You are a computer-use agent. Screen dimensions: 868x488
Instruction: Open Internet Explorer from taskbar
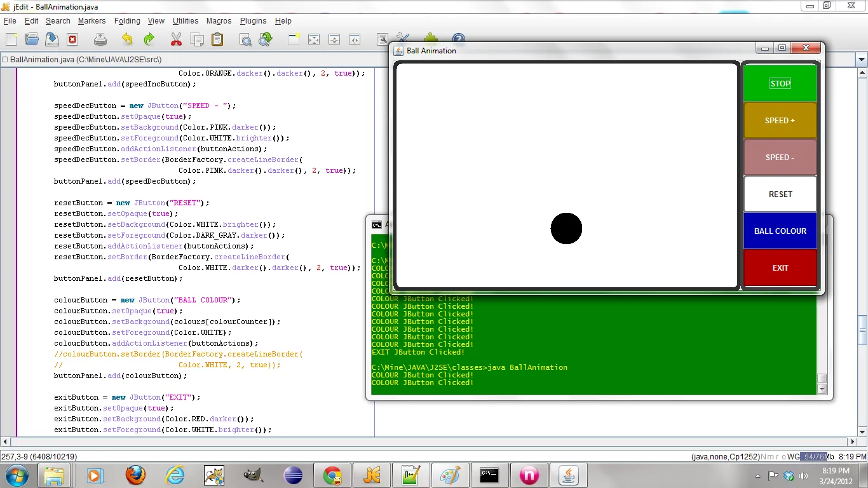(175, 475)
